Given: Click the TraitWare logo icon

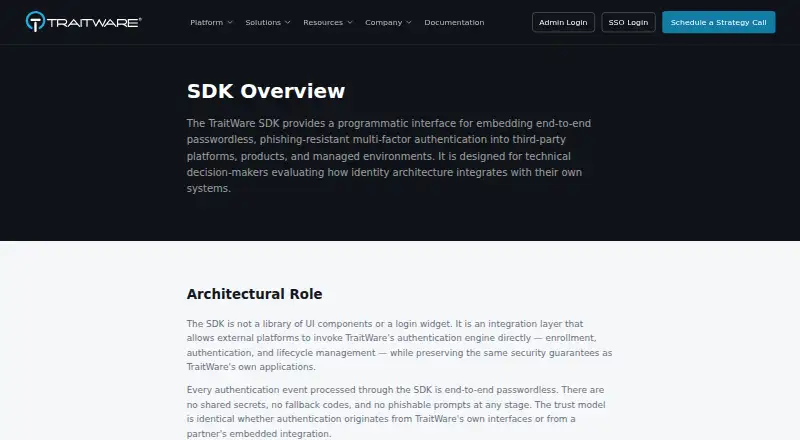Looking at the screenshot, I should pyautogui.click(x=35, y=21).
